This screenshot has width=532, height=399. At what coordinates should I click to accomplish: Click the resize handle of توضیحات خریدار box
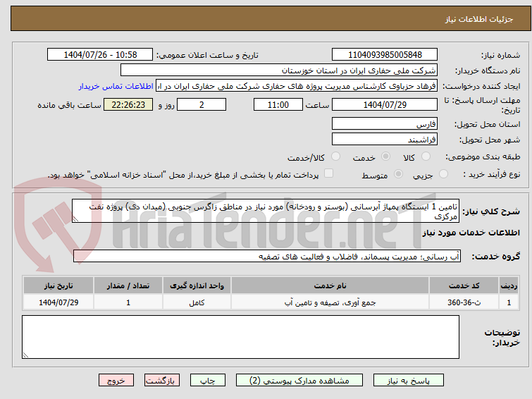point(25,355)
